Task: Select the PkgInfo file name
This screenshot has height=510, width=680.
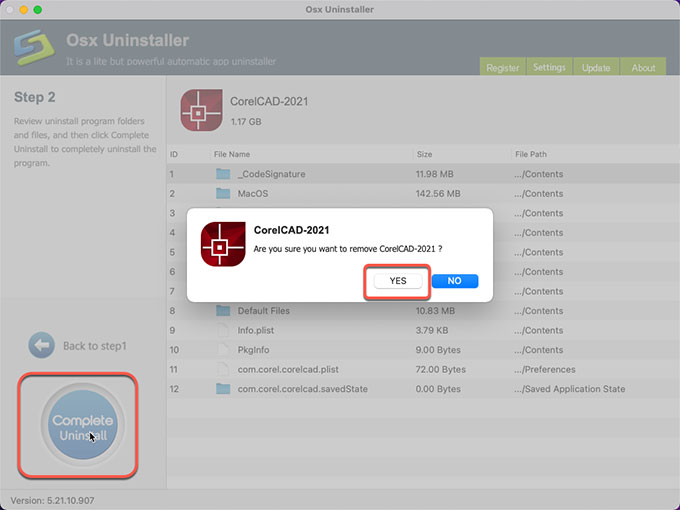Action: [253, 350]
